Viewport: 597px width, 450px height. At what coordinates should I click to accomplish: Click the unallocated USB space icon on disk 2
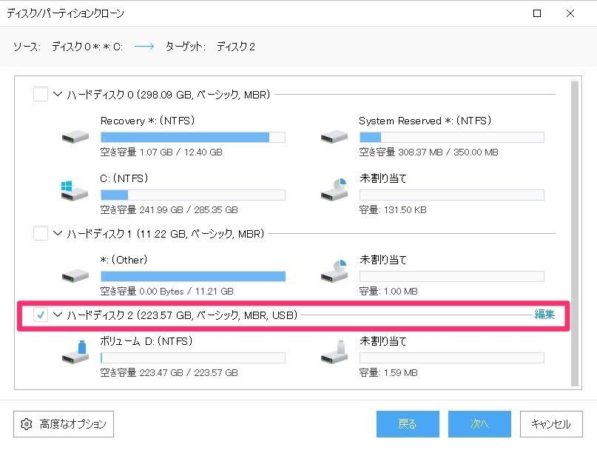pyautogui.click(x=334, y=351)
